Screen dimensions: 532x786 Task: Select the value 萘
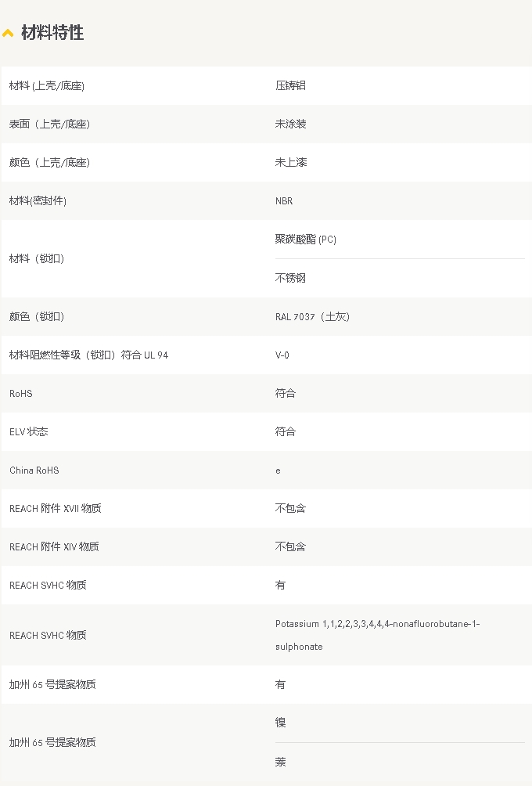pos(281,762)
